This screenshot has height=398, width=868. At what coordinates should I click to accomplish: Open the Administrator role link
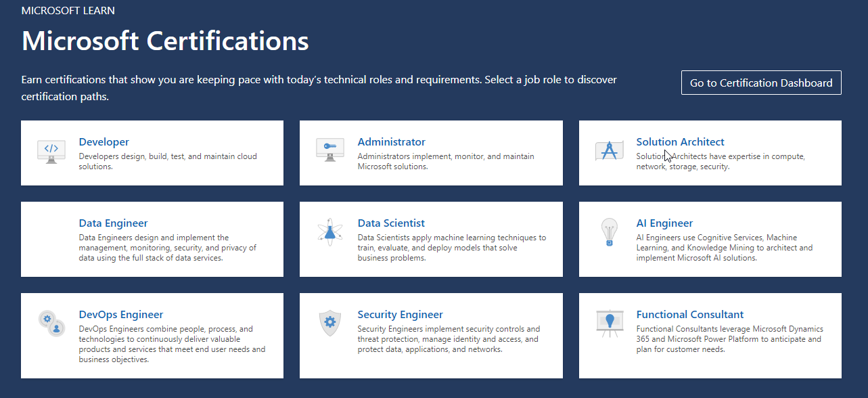click(x=391, y=142)
